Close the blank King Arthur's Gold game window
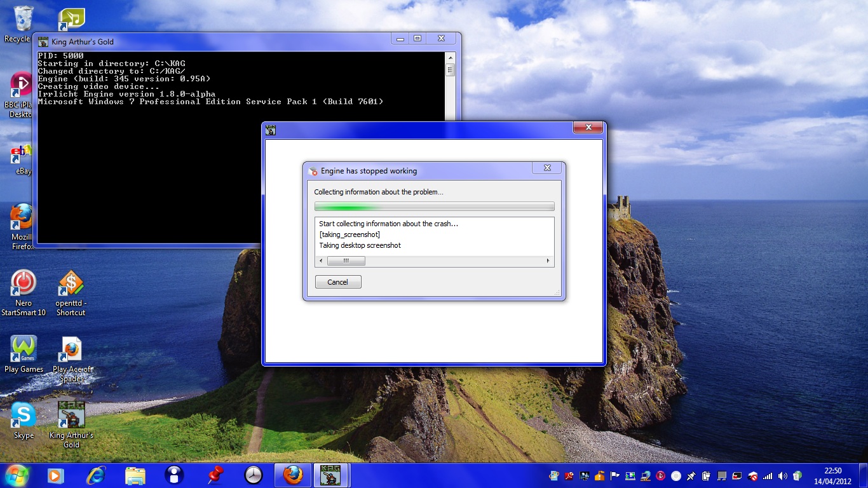Image resolution: width=868 pixels, height=488 pixels. pos(588,128)
